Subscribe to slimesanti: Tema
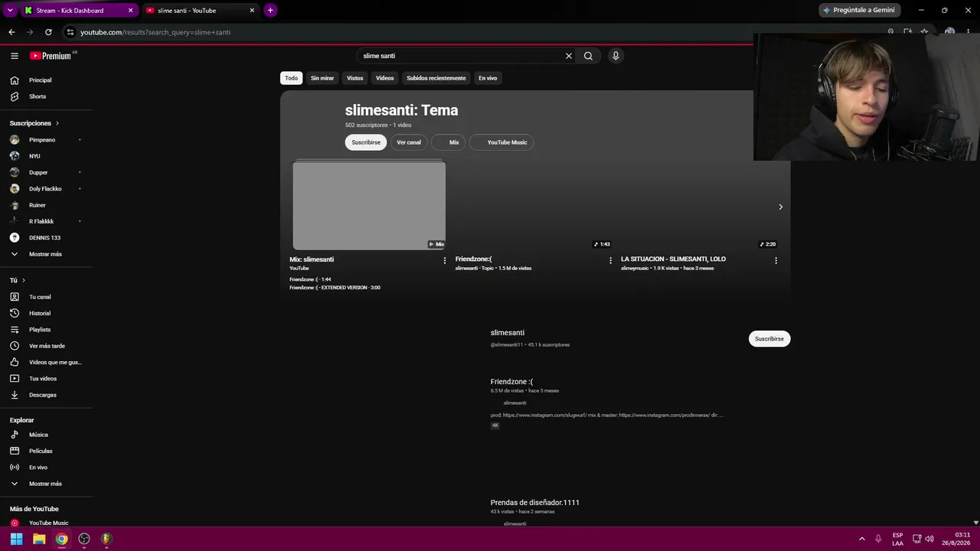Image resolution: width=980 pixels, height=551 pixels. pyautogui.click(x=366, y=142)
